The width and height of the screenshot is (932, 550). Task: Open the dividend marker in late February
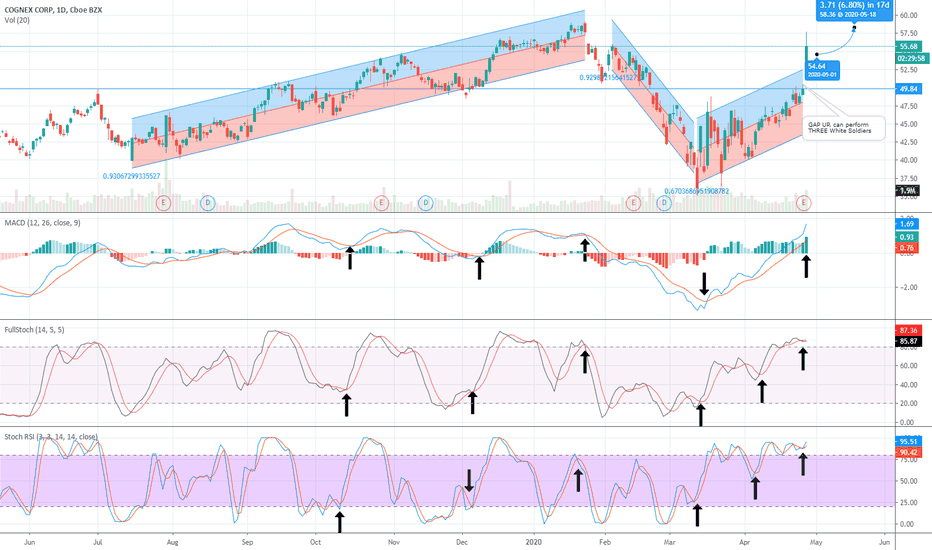click(665, 203)
